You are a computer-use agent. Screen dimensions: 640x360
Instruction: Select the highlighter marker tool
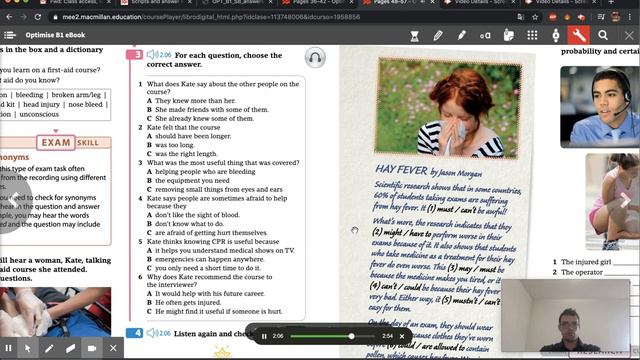[462, 36]
